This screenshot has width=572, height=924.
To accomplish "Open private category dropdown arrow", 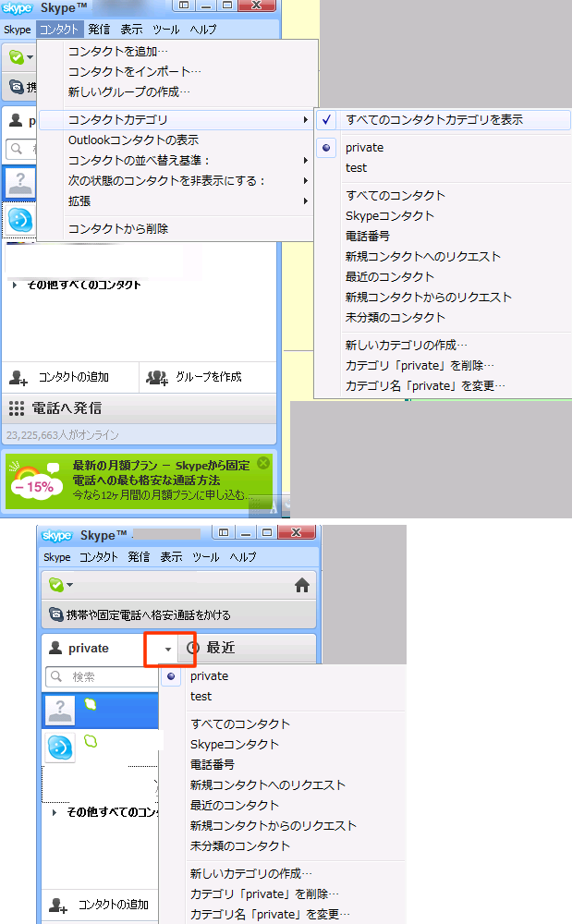I will (168, 649).
